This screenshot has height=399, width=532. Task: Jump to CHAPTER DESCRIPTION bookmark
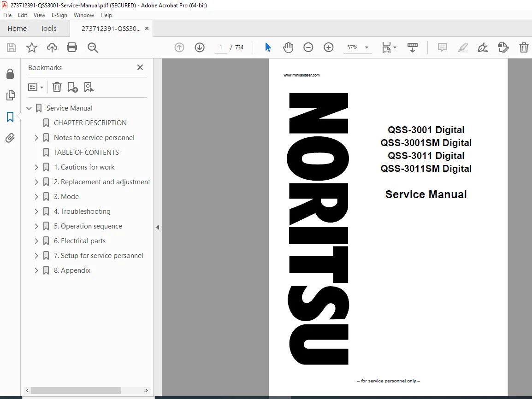click(90, 123)
